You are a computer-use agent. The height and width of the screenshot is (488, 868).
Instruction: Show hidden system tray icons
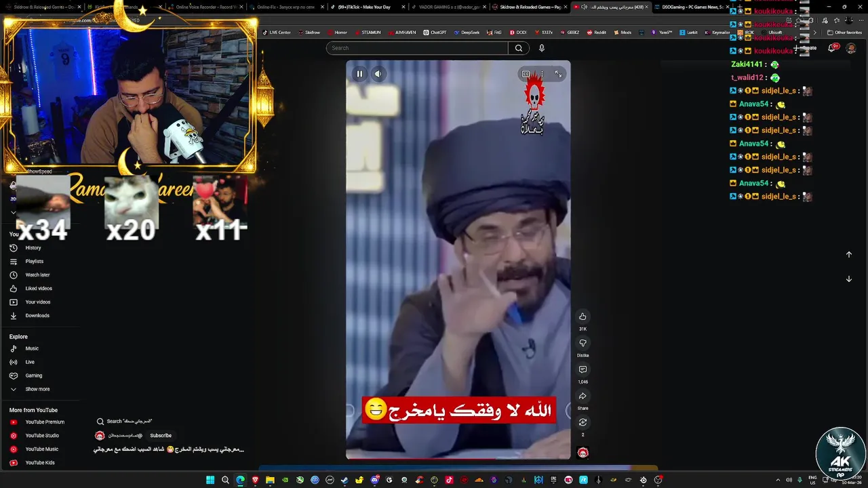click(778, 480)
